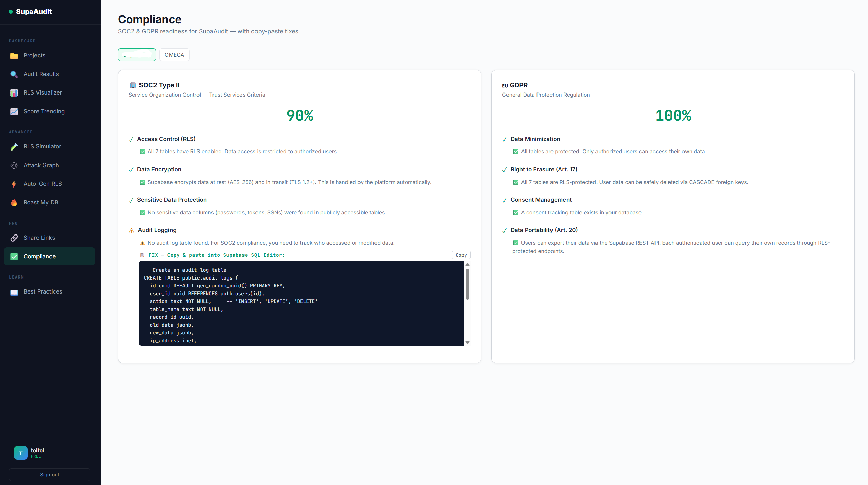
Task: Select the OMEGA project tab
Action: coord(174,55)
